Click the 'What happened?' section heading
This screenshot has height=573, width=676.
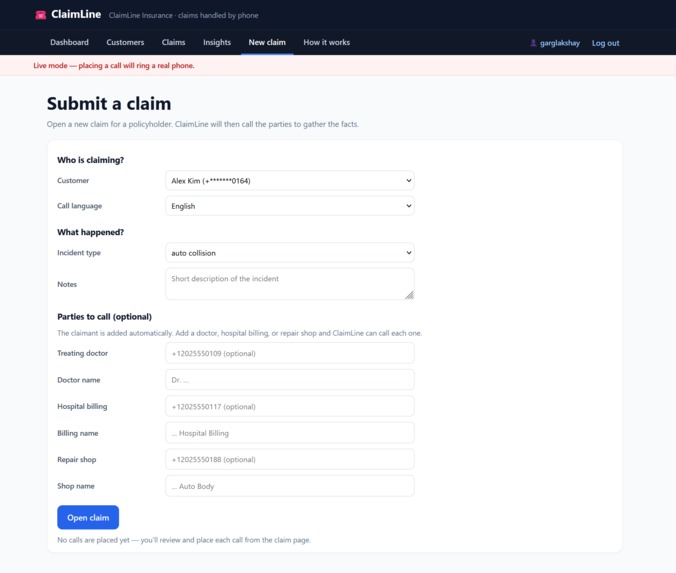tap(91, 232)
